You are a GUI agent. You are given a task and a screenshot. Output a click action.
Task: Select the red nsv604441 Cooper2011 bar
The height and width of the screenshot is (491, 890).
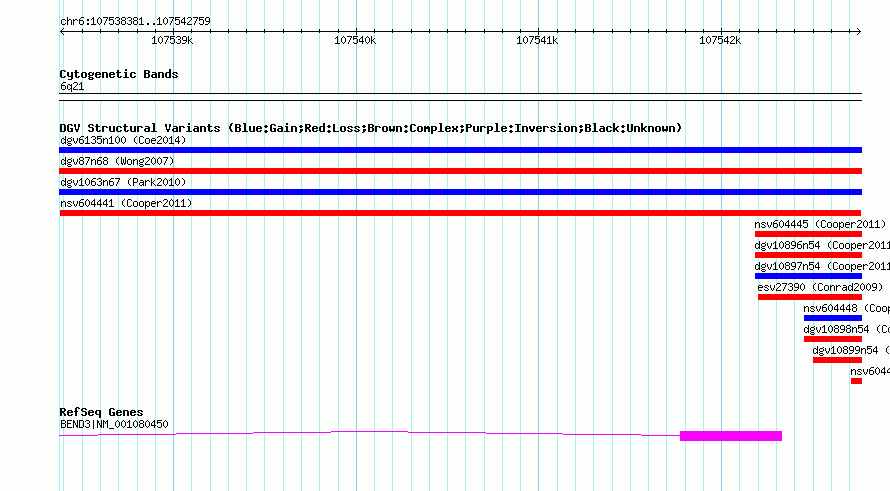click(460, 213)
